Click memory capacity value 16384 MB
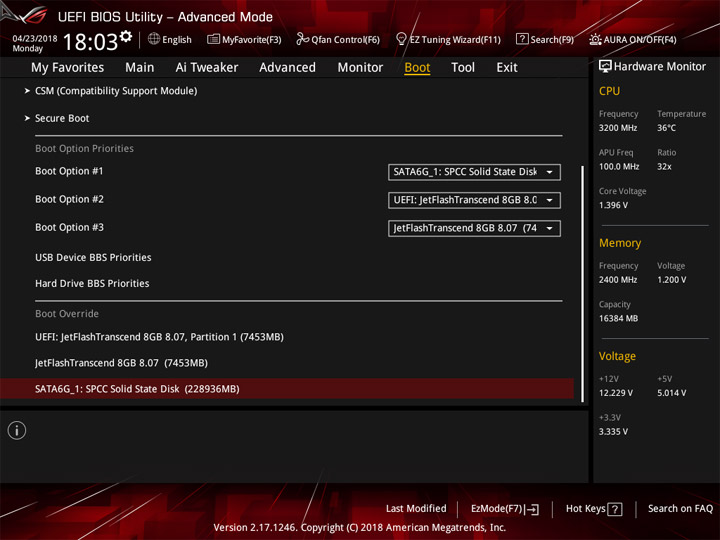720x540 pixels. coord(618,318)
